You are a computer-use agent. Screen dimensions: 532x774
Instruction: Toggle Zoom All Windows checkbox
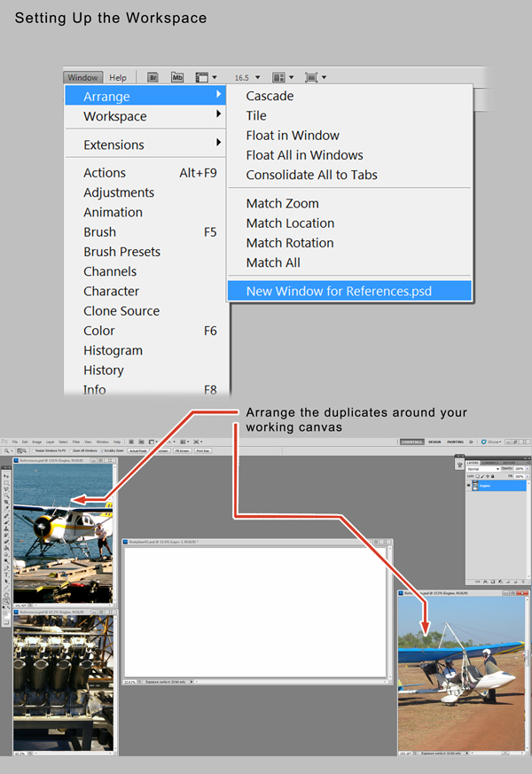click(x=71, y=450)
